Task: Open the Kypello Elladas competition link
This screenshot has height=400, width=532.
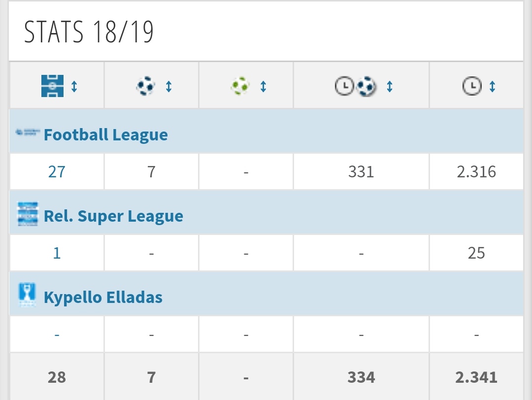Action: click(103, 298)
